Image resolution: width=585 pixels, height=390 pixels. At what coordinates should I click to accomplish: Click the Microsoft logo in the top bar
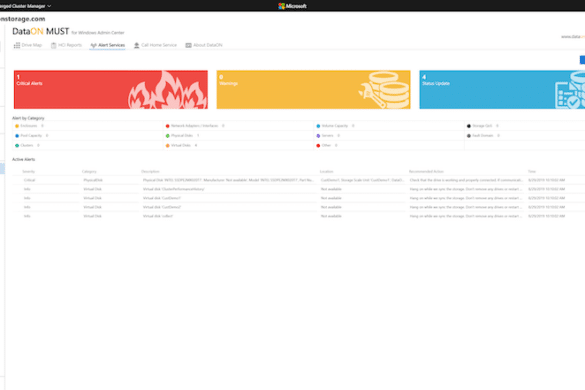coord(292,6)
